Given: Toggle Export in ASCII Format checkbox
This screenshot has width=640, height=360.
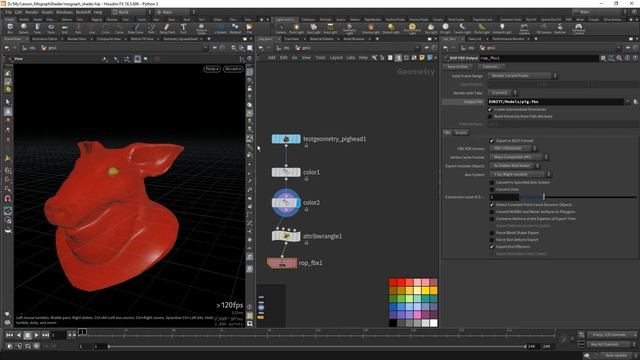Looking at the screenshot, I should click(492, 140).
